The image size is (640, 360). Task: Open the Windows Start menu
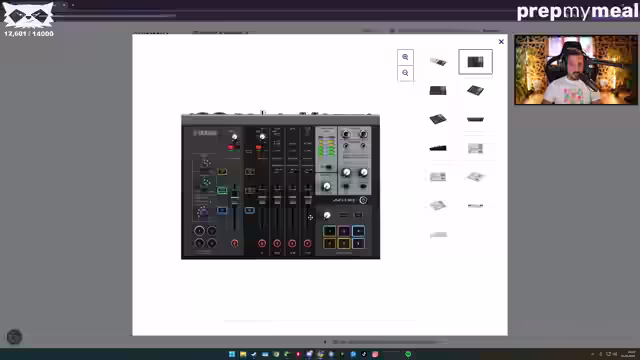click(232, 354)
